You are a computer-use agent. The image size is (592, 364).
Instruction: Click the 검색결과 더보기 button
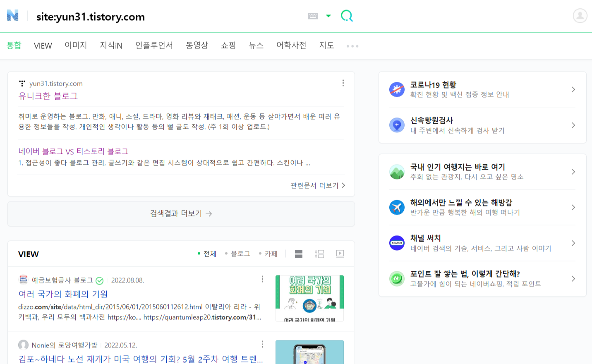181,214
